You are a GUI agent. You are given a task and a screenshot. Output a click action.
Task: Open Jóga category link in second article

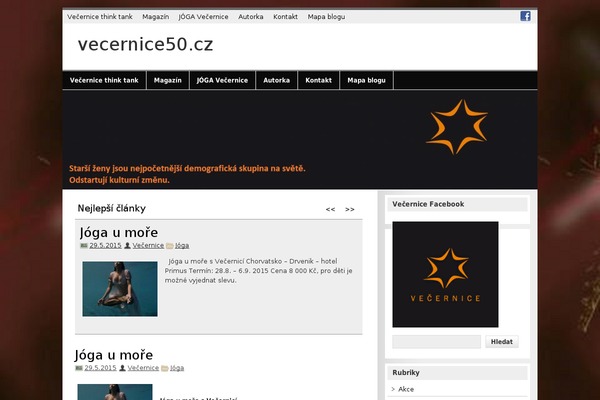(x=177, y=368)
